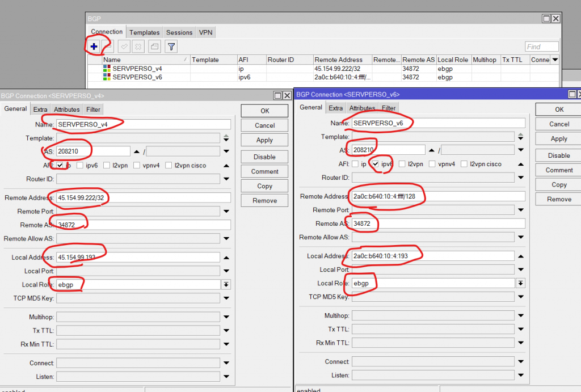
Task: Expand Tx TTL field in SERVPERSO_v4 window
Action: (226, 331)
